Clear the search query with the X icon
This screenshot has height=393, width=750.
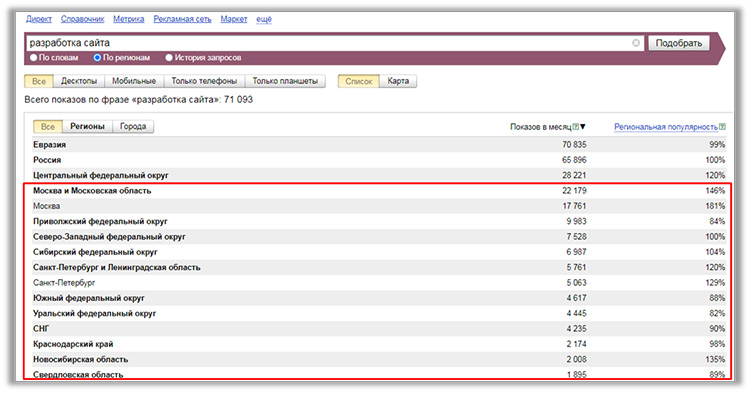636,43
